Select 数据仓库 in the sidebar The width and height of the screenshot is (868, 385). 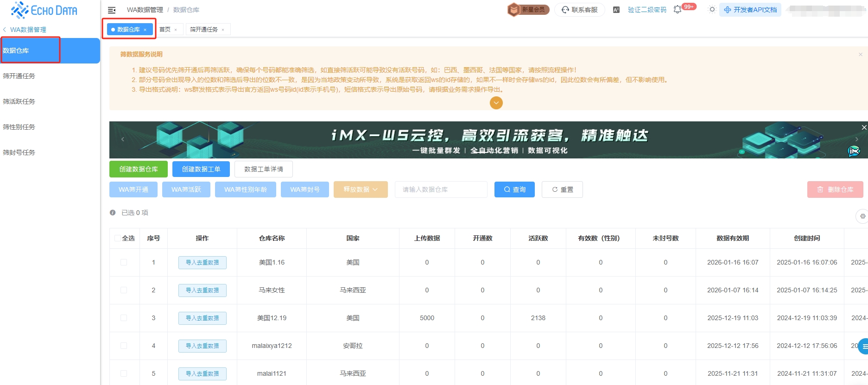click(x=50, y=50)
